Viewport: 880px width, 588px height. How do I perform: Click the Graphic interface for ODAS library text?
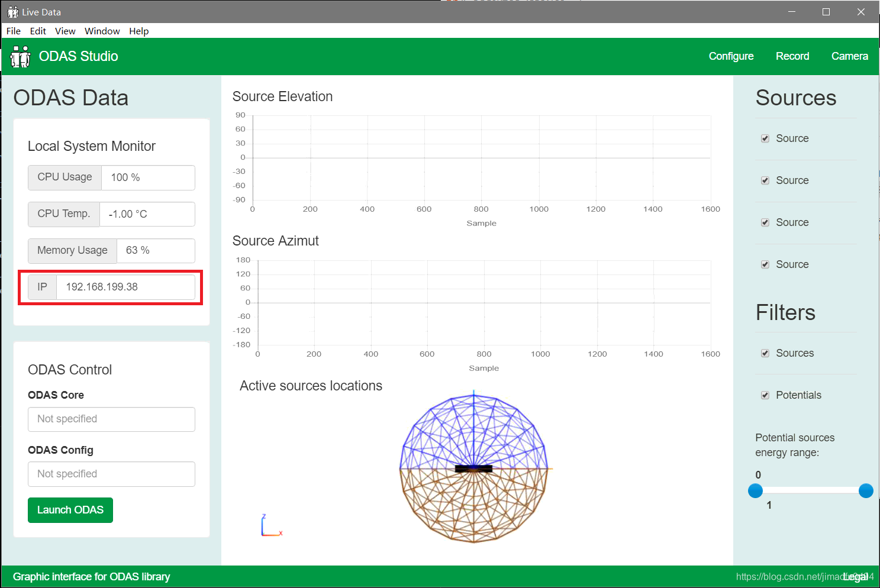tap(92, 577)
